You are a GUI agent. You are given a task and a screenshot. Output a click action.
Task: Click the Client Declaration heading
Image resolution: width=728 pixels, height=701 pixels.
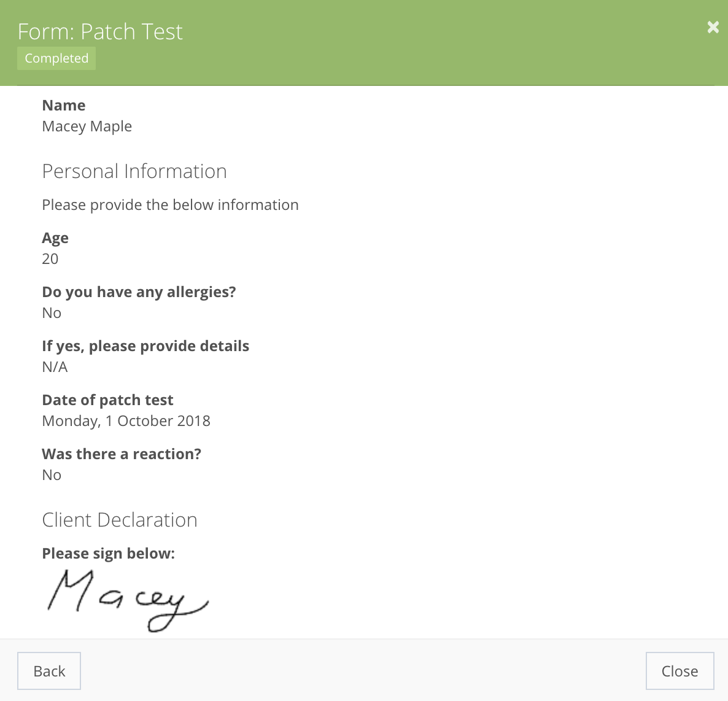click(120, 520)
